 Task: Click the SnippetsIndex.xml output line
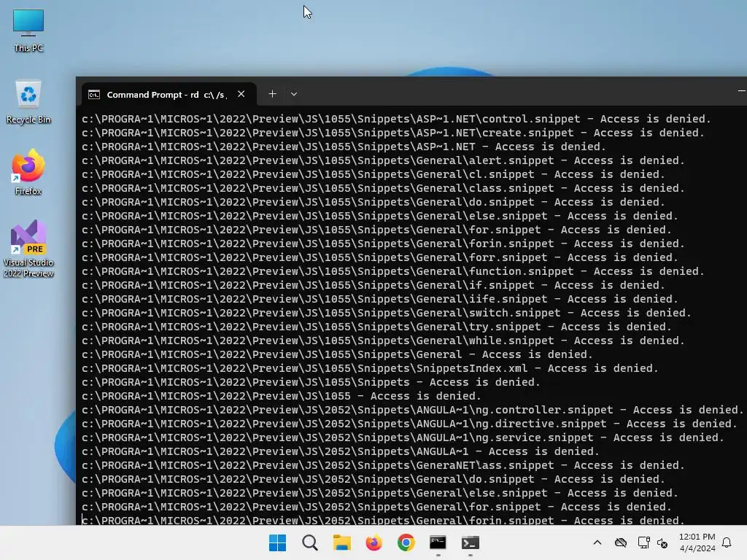pyautogui.click(x=370, y=368)
